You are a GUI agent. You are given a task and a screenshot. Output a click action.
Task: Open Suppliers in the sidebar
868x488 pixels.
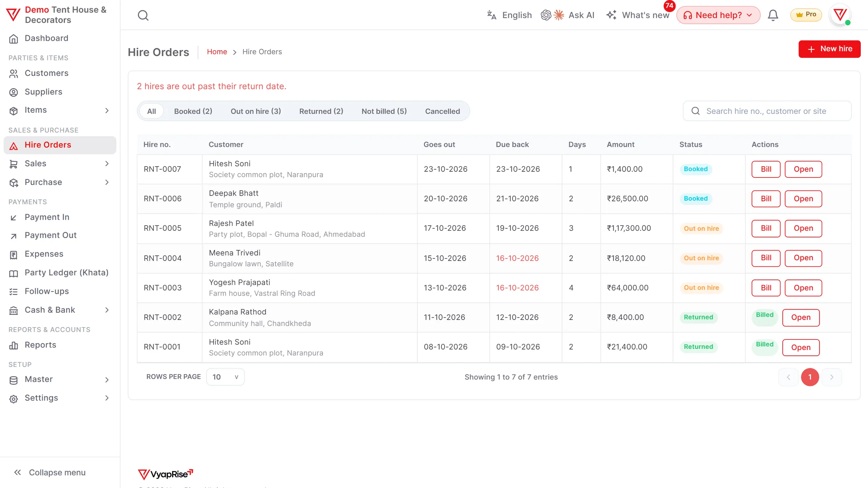(x=60, y=92)
